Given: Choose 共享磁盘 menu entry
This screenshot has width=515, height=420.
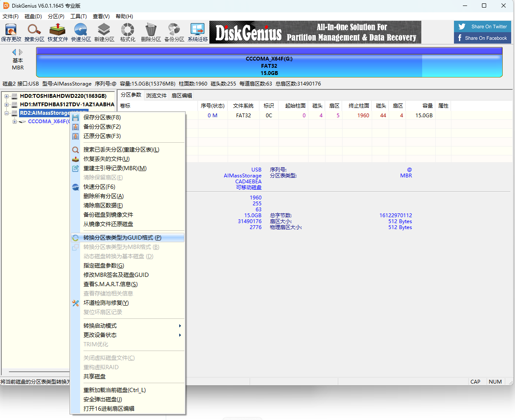Looking at the screenshot, I should click(x=128, y=376).
